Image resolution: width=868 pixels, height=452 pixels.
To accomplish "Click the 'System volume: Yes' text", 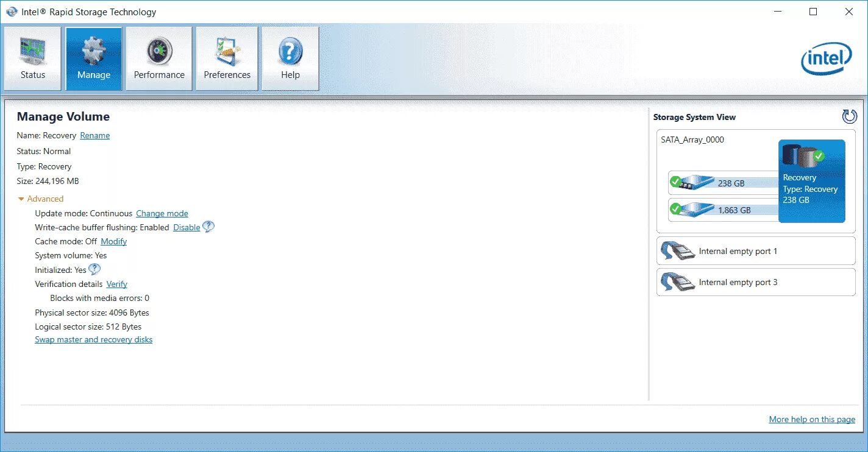I will (71, 255).
